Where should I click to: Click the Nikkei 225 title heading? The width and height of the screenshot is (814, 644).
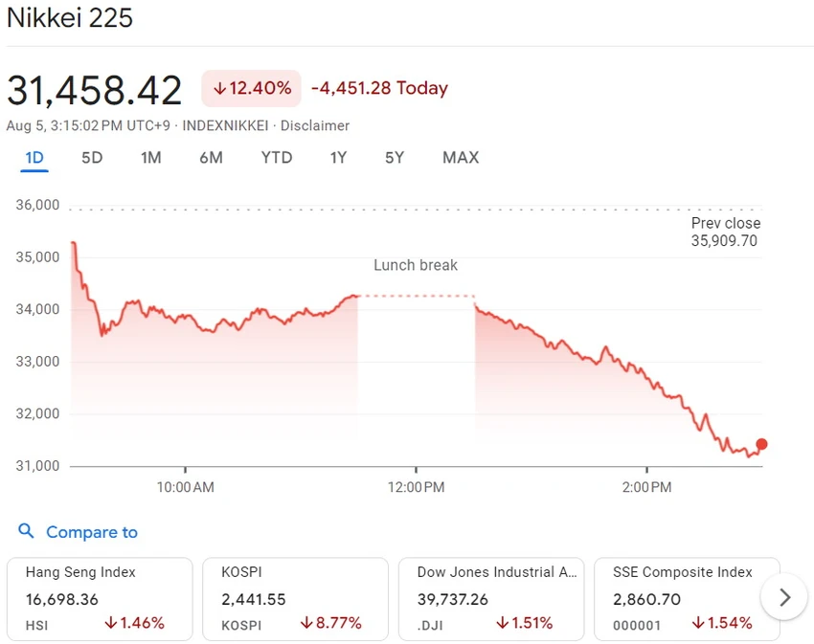pos(70,17)
